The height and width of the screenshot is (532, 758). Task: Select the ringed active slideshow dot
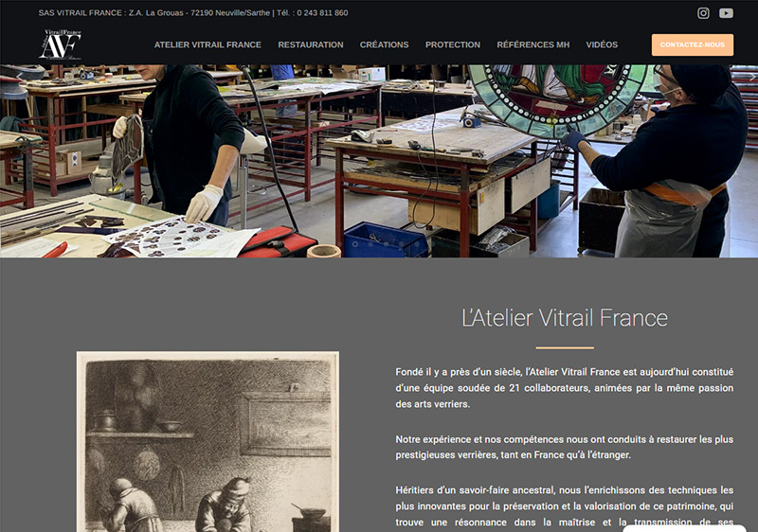tap(355, 244)
